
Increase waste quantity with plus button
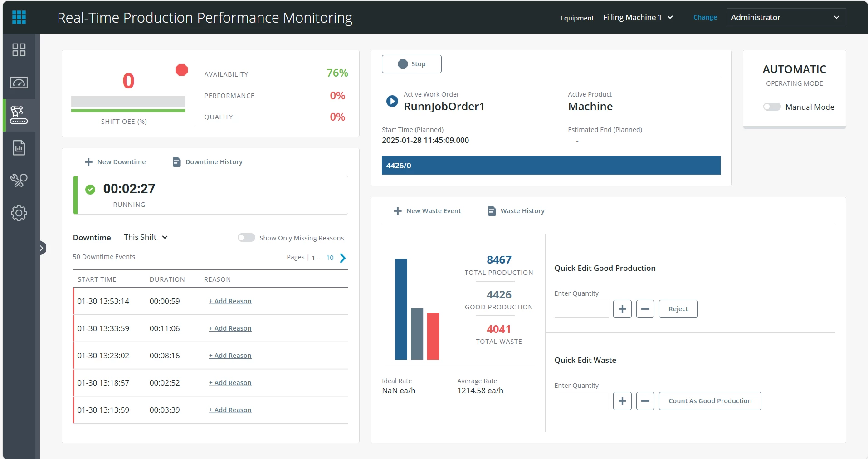622,401
